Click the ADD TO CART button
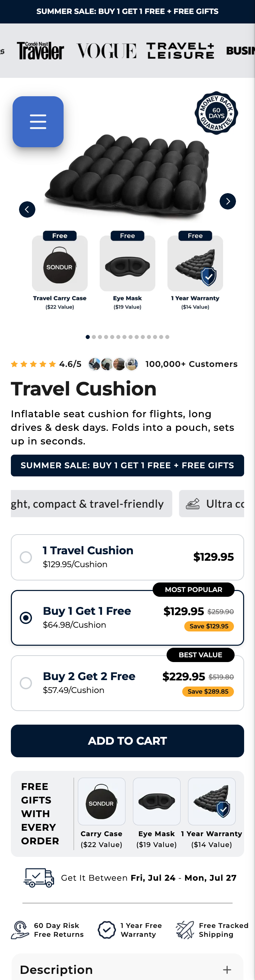 128,741
